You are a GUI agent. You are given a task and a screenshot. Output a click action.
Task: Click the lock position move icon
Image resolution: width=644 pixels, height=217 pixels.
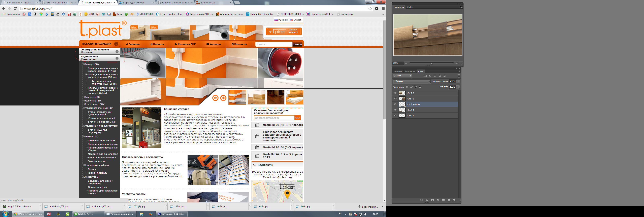tap(416, 87)
